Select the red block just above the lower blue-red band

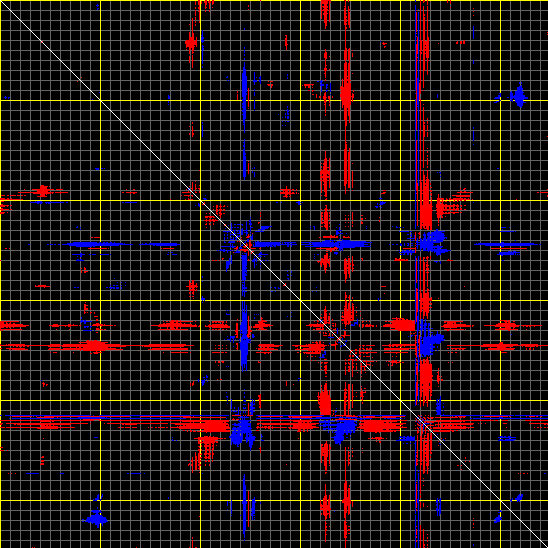[x=325, y=402]
